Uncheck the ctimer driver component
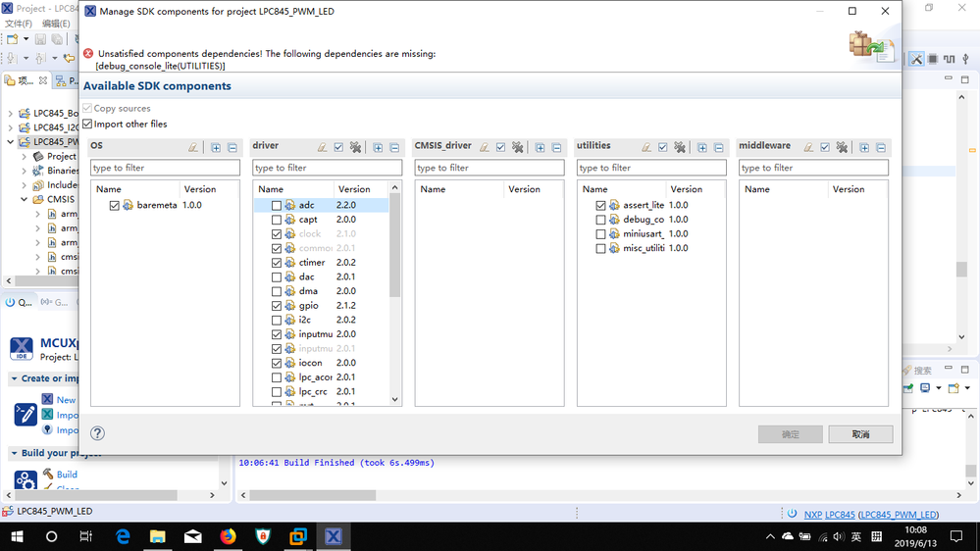Image resolution: width=980 pixels, height=551 pixels. 277,263
